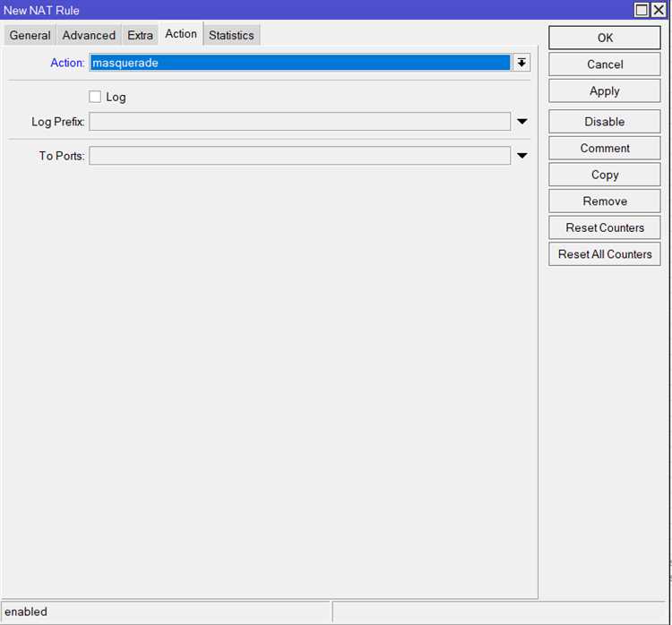Add a Comment to the rule
Viewport: 672px width, 625px height.
604,149
